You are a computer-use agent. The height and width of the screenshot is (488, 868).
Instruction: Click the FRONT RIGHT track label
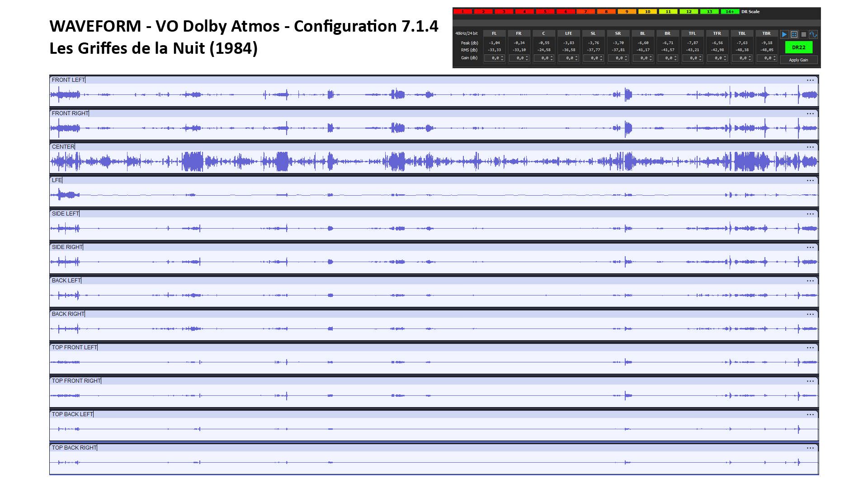pyautogui.click(x=70, y=113)
